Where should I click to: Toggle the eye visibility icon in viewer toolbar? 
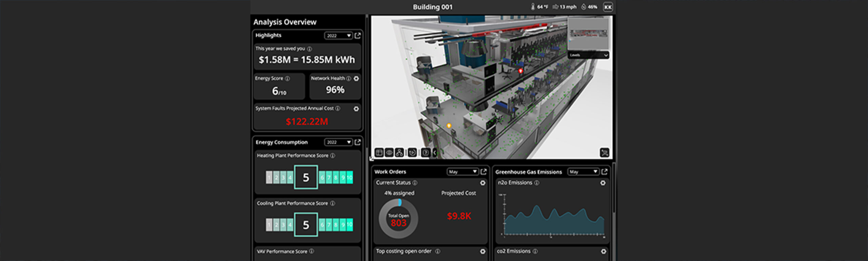389,153
